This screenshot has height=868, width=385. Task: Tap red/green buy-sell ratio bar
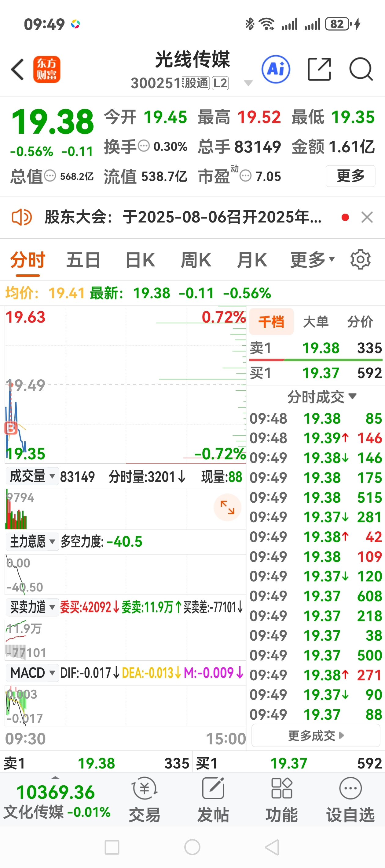(316, 360)
